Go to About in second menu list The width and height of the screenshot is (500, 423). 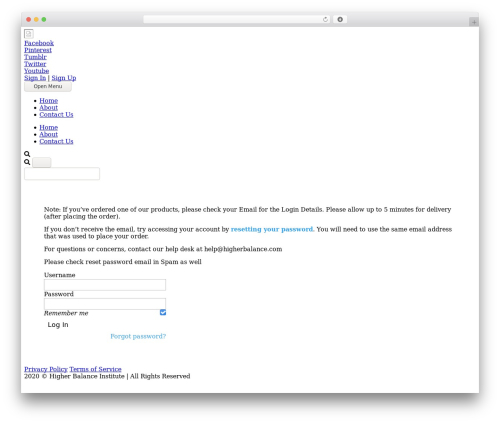point(48,135)
